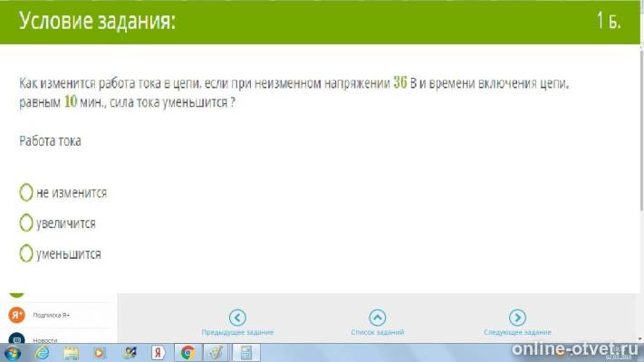Click the '1 Б.' points label
The width and height of the screenshot is (644, 362).
[x=609, y=21]
